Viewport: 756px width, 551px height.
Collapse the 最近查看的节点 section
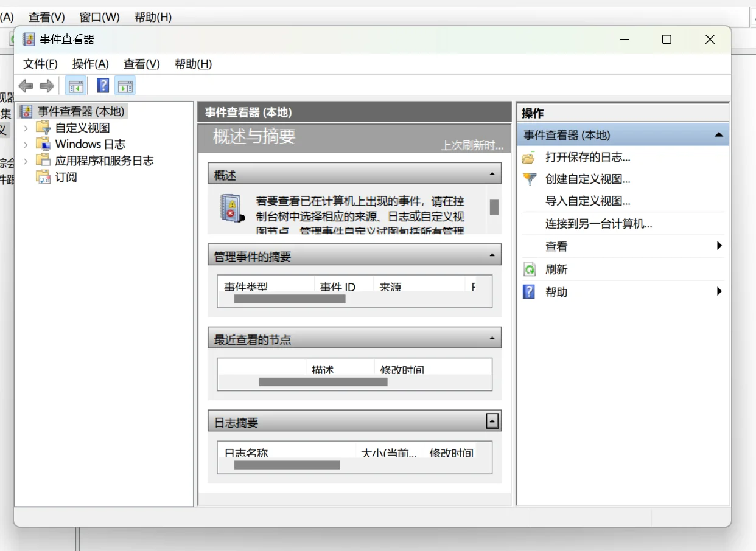click(492, 338)
